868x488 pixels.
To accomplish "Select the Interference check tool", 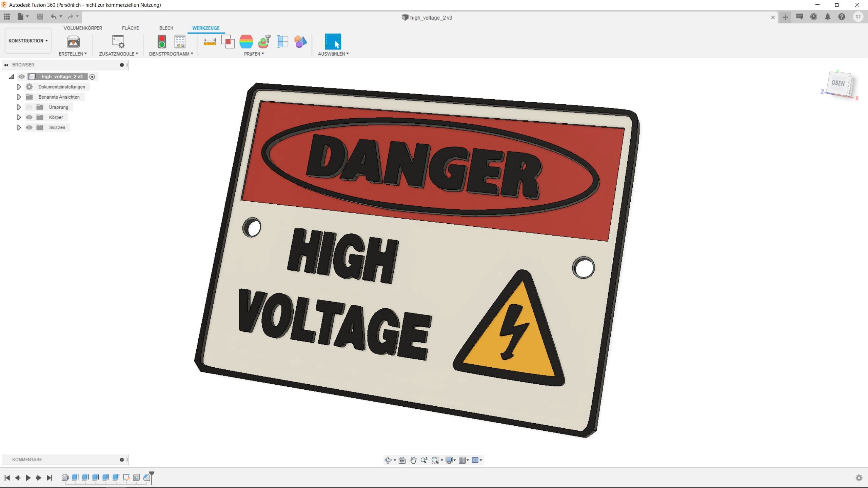I will tap(228, 42).
